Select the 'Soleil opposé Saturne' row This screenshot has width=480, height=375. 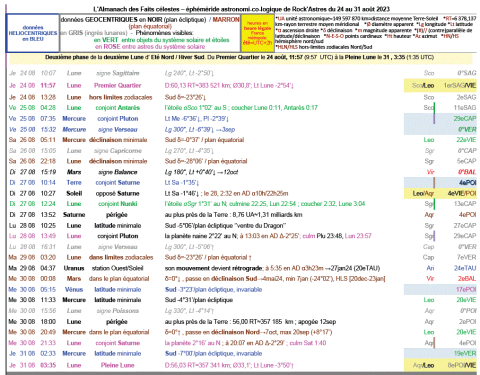[243, 193]
